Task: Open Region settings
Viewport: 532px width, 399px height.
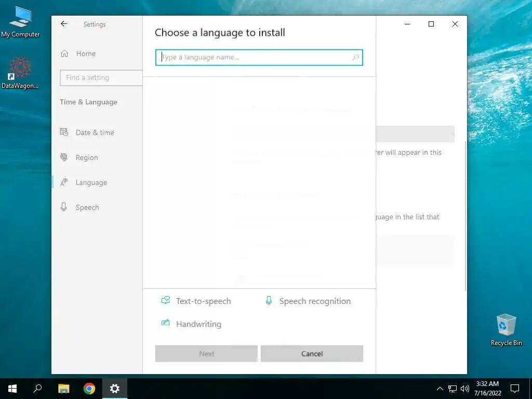Action: 87,157
